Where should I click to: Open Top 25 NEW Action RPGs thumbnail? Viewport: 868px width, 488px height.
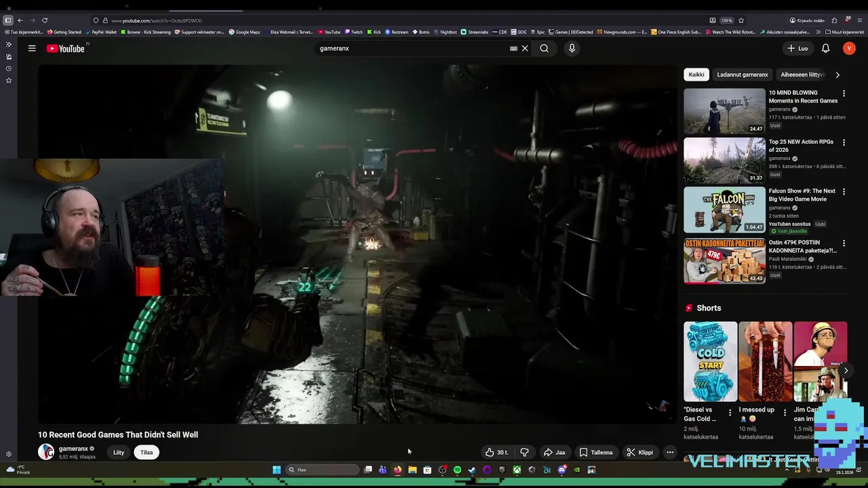click(724, 161)
